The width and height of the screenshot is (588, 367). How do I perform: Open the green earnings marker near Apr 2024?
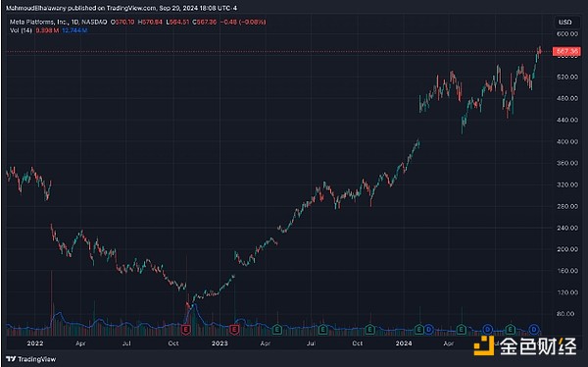[x=462, y=330]
